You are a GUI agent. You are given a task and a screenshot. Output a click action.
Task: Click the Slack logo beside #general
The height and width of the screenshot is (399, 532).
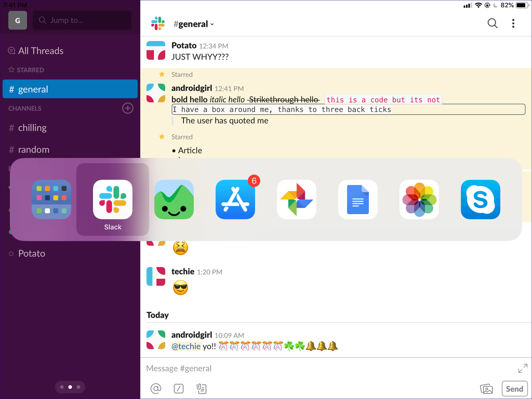(158, 24)
